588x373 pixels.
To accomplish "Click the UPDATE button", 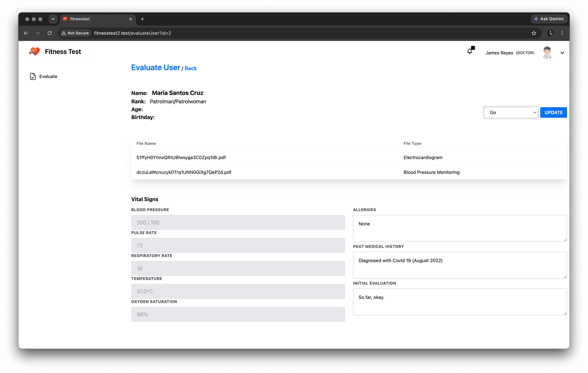I will tap(554, 113).
